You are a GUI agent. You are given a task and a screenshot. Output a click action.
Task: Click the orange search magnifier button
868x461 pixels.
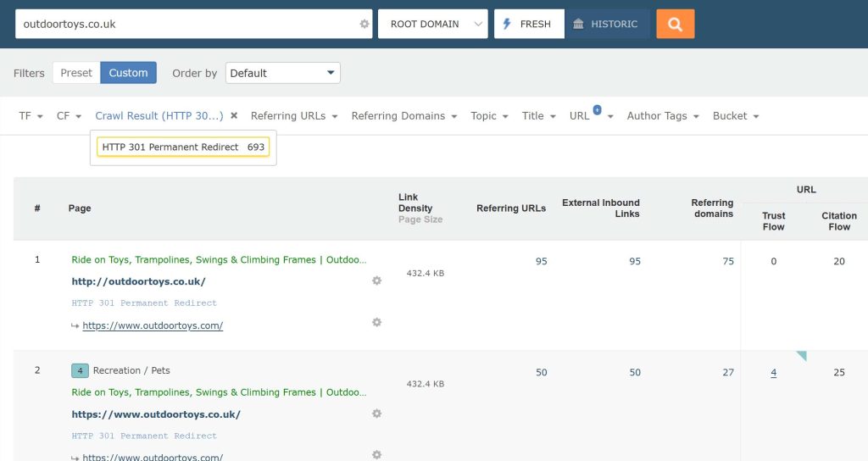click(675, 24)
